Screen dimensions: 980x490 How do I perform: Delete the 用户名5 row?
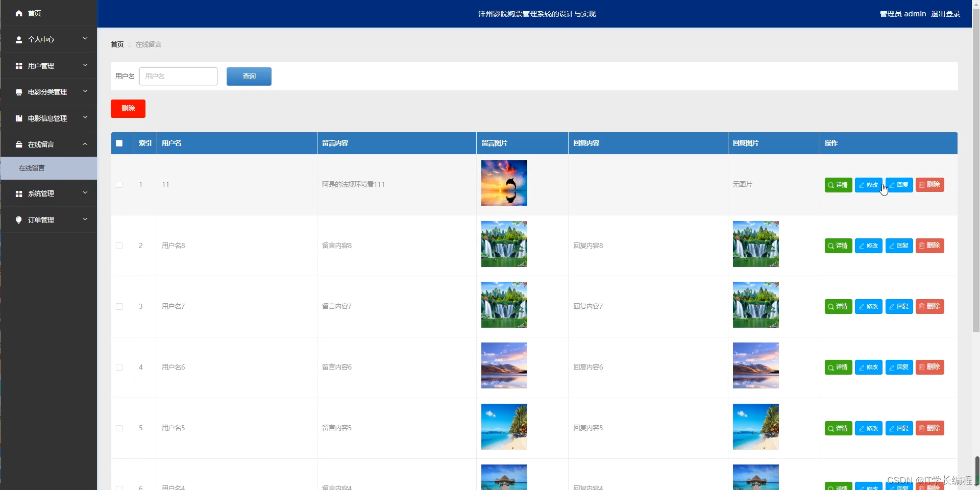929,428
